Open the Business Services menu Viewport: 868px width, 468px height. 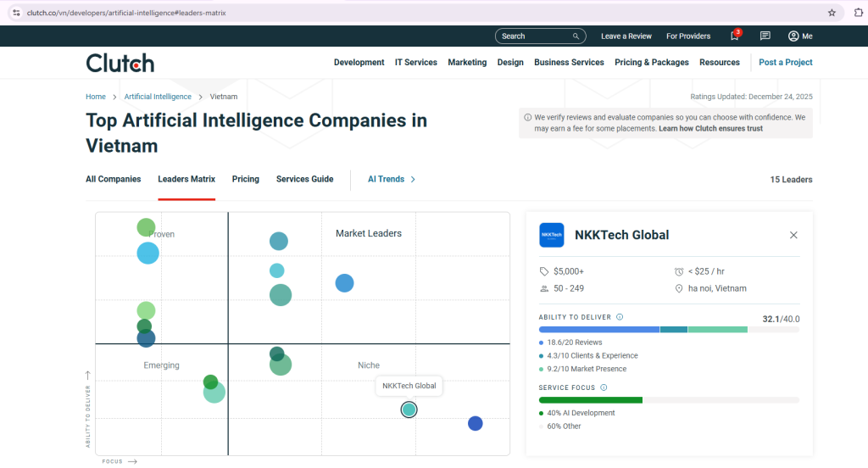point(569,63)
